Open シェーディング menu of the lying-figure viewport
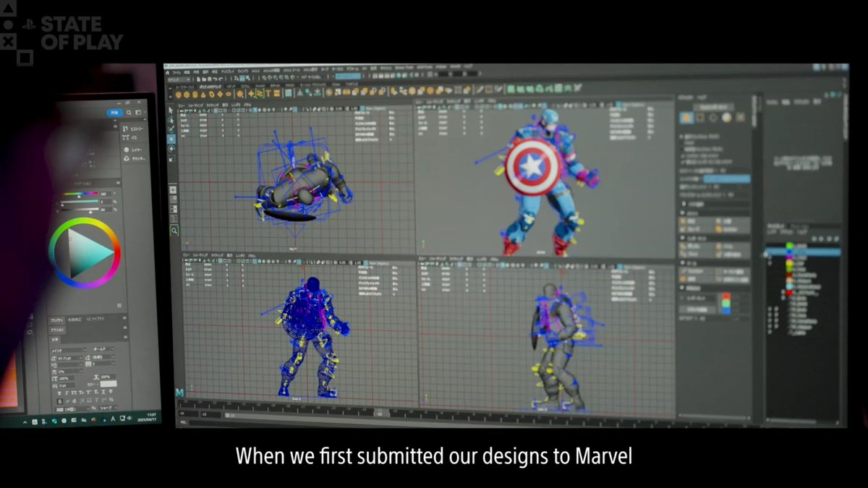Screen dimensions: 868x488 tap(196, 105)
